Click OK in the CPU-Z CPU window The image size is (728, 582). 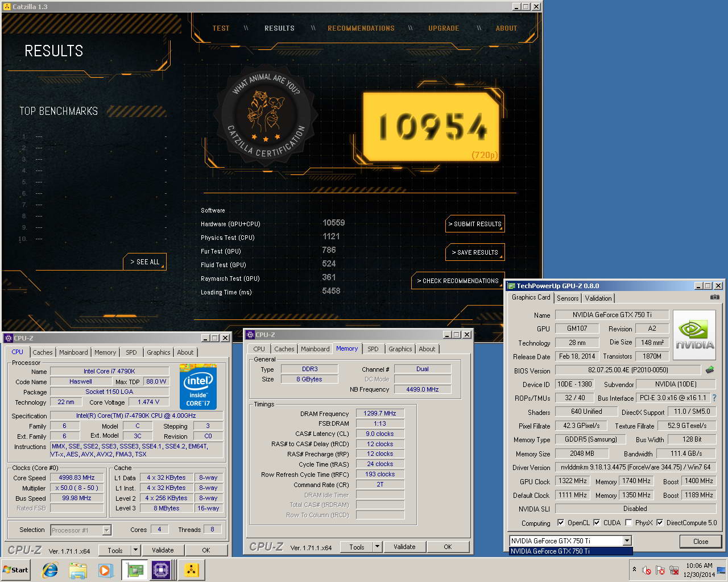click(x=206, y=550)
